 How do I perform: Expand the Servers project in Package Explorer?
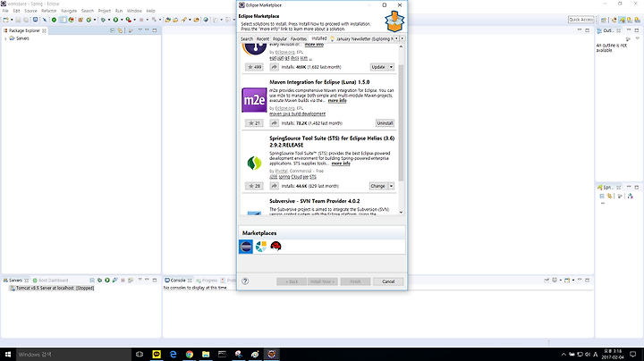(5, 38)
